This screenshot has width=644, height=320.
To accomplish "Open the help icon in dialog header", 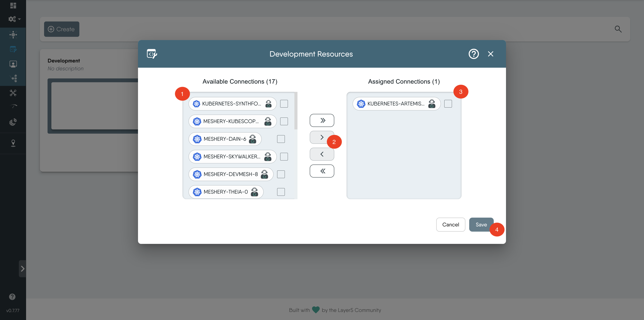I will [x=473, y=54].
